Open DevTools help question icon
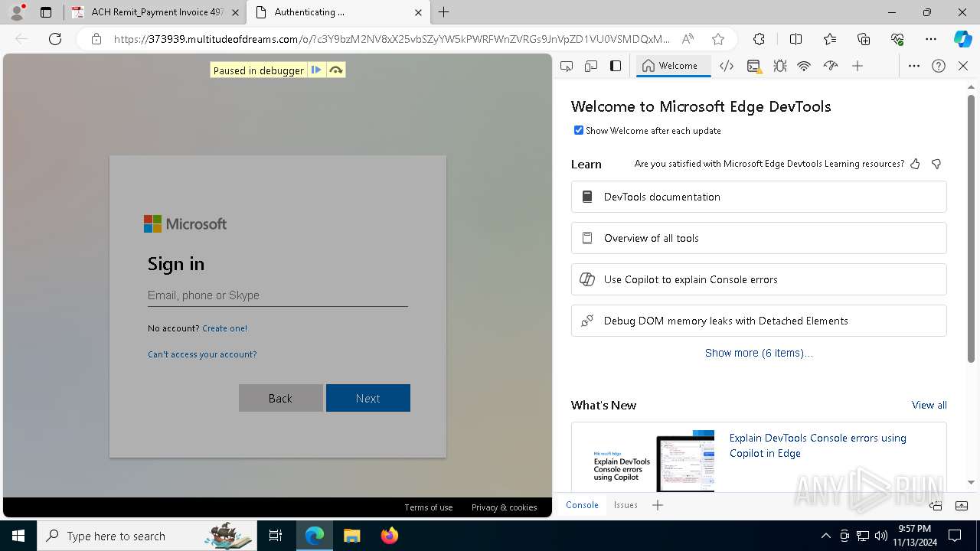Viewport: 980px width, 551px height. (x=939, y=66)
